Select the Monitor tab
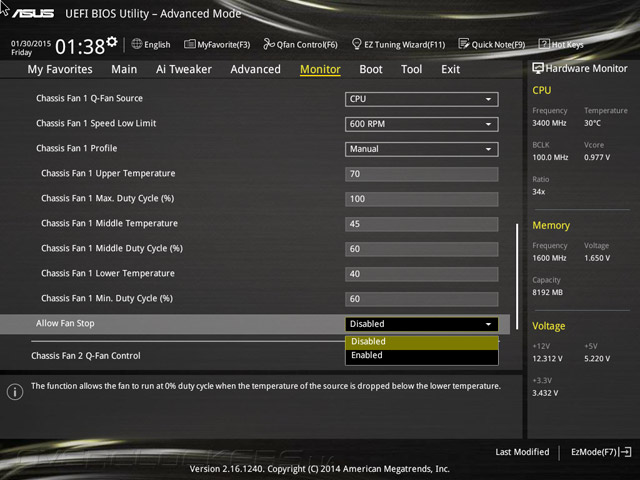This screenshot has height=480, width=640. (x=320, y=69)
